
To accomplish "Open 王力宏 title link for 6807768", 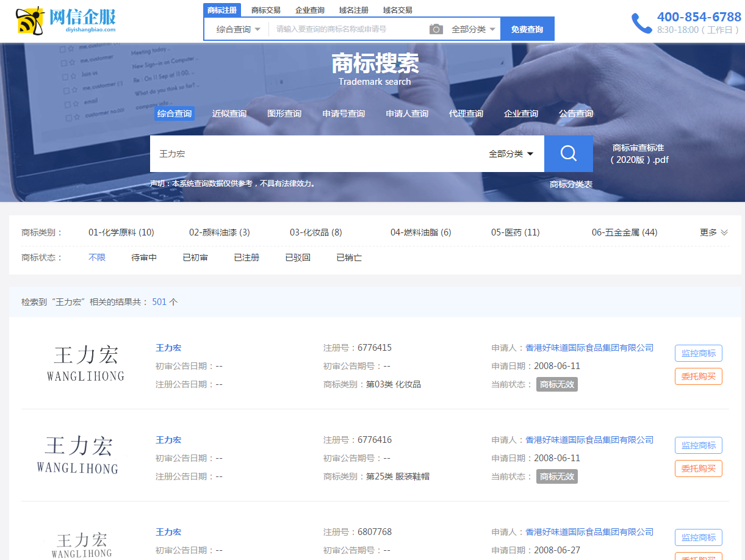I will coord(168,532).
